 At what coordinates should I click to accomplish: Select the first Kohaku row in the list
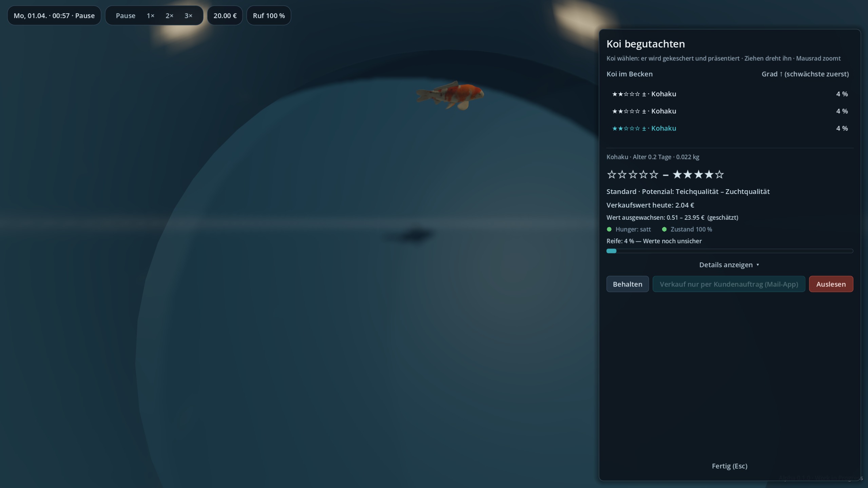click(x=730, y=94)
